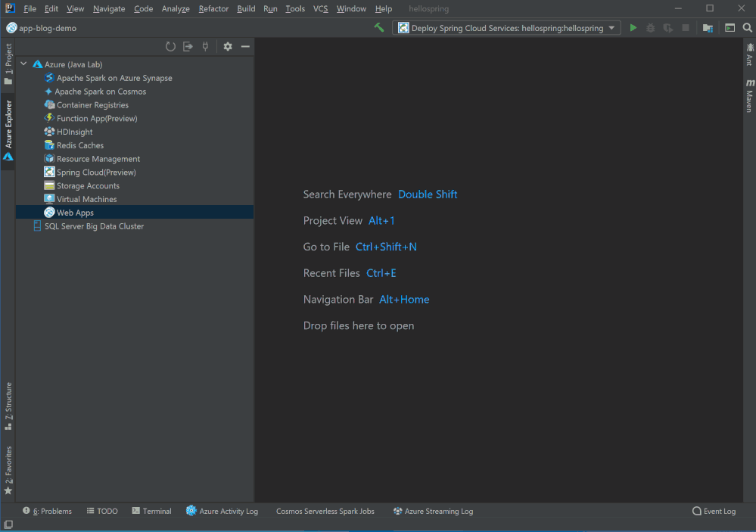The height and width of the screenshot is (532, 756).
Task: Click the Run Anything toolbar icon
Action: [x=730, y=28]
